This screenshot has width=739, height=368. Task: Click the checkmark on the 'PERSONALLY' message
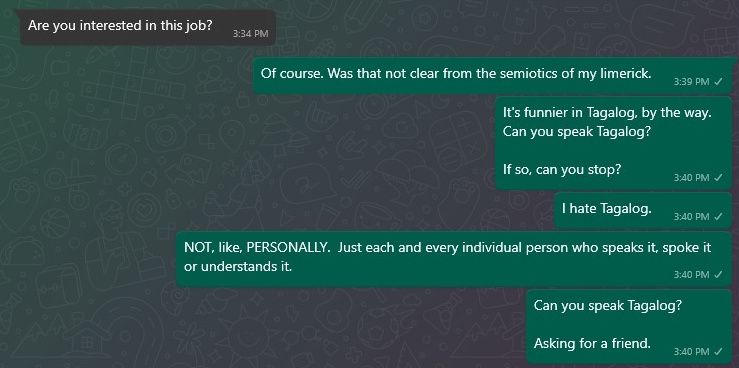pyautogui.click(x=718, y=275)
